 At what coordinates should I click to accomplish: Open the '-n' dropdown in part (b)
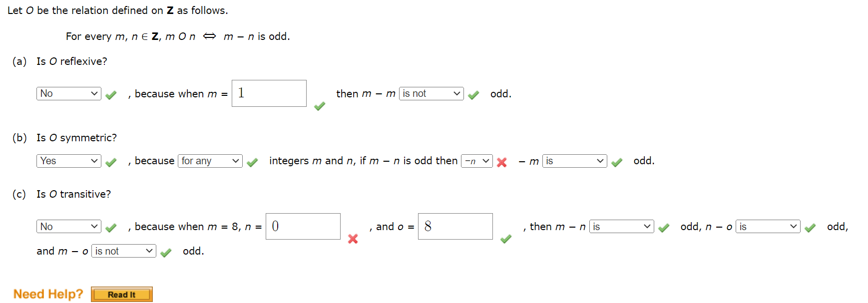click(476, 161)
